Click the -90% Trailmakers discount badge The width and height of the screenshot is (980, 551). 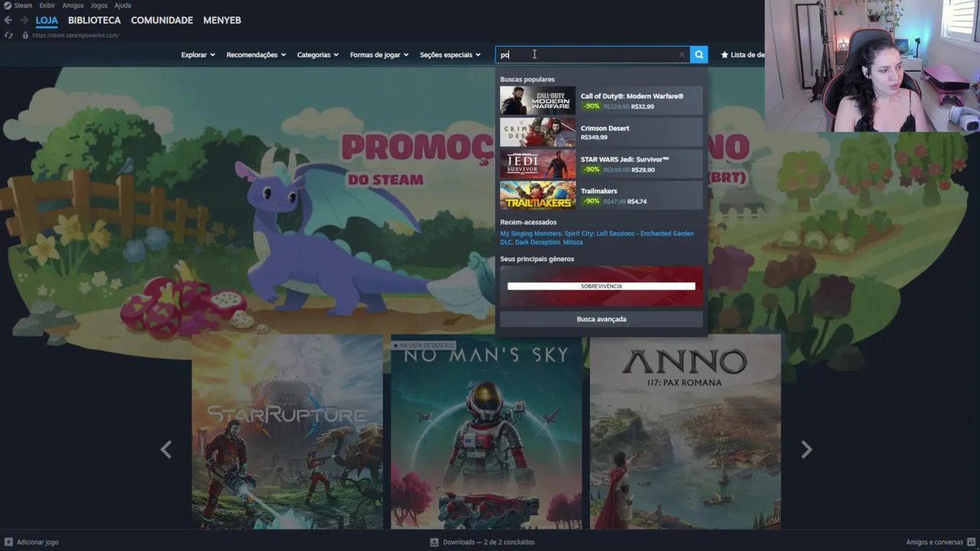[x=591, y=201]
